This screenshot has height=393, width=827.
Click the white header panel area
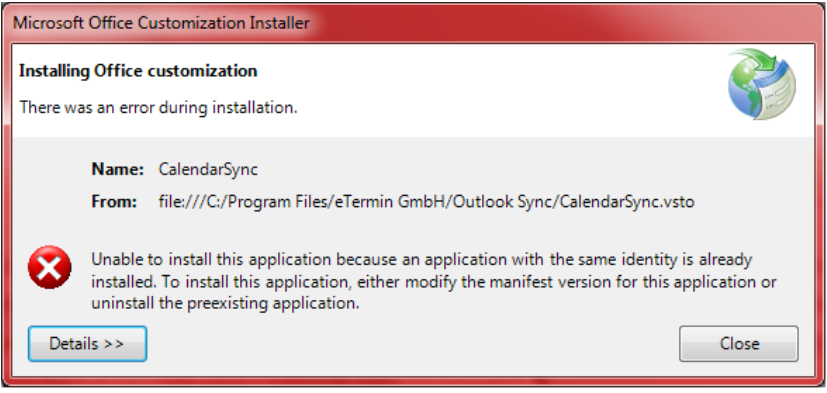414,90
